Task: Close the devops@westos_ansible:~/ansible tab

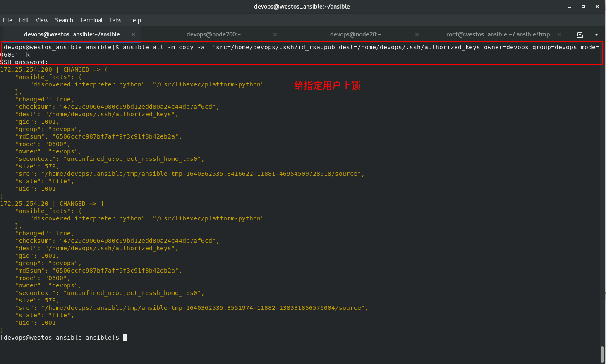Action: click(x=133, y=34)
